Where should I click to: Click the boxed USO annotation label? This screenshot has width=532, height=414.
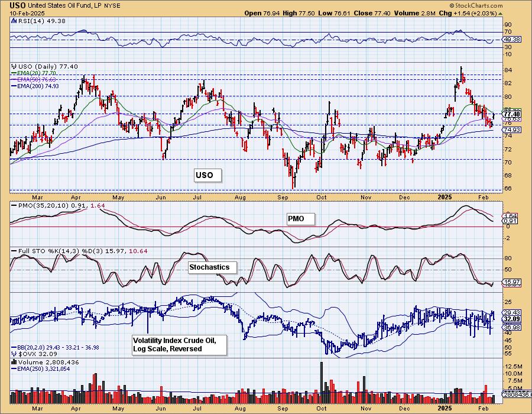coord(207,176)
